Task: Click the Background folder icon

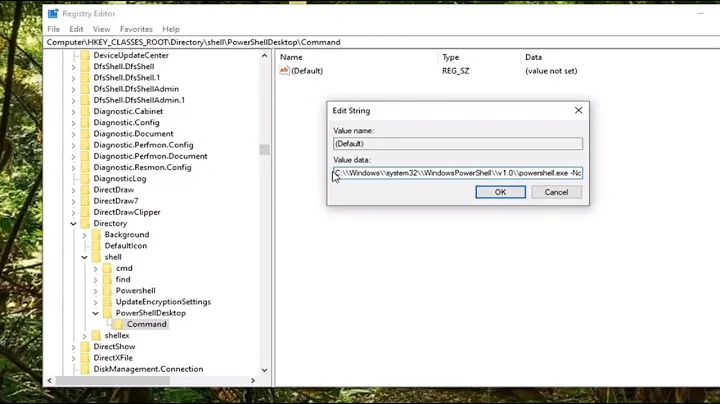Action: point(97,235)
